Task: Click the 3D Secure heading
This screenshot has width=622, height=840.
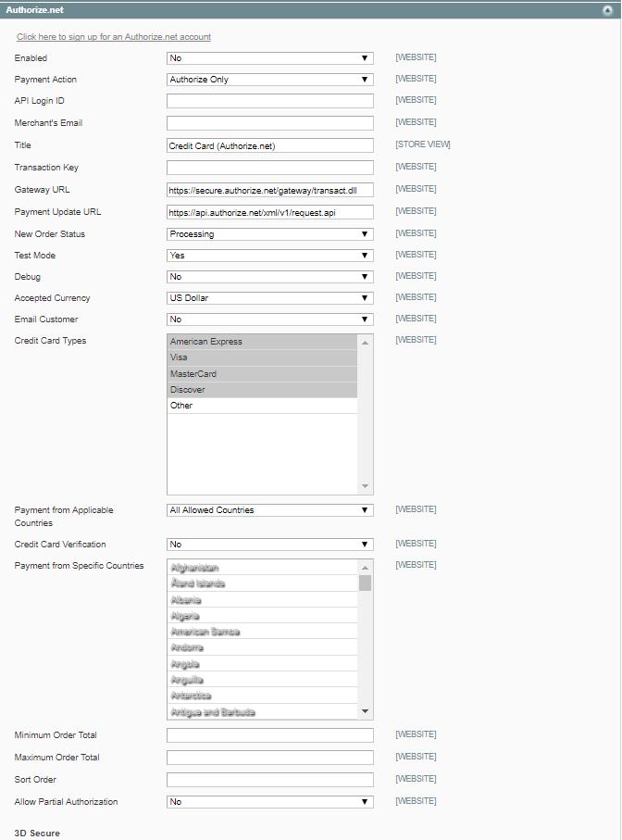Action: [x=37, y=833]
